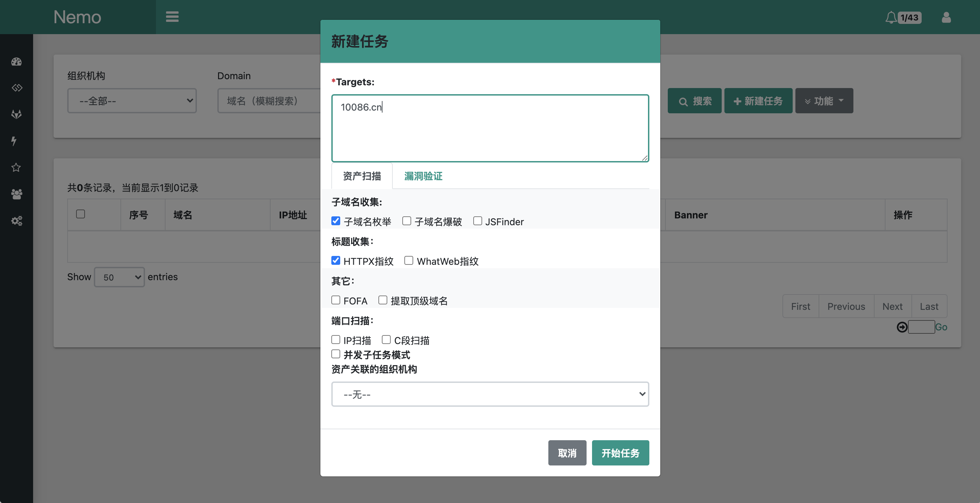This screenshot has height=503, width=980.
Task: Click the lightning bolt sidebar icon
Action: tap(14, 141)
